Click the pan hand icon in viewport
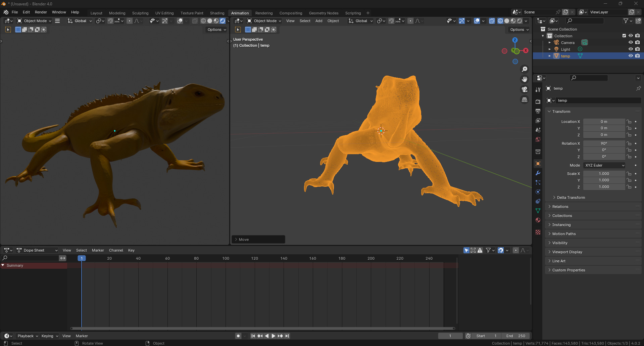This screenshot has width=644, height=346. 524,79
